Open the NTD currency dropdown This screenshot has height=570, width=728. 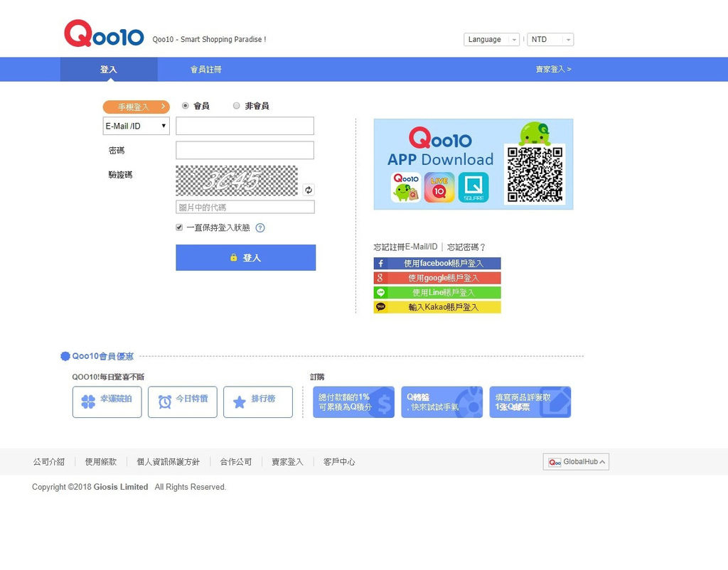point(550,40)
